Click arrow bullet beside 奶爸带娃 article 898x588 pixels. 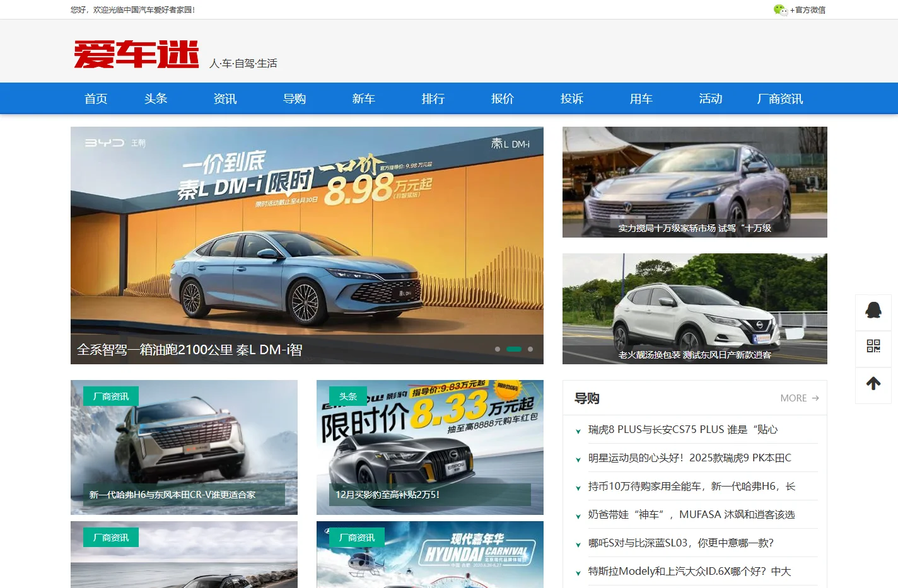point(578,517)
